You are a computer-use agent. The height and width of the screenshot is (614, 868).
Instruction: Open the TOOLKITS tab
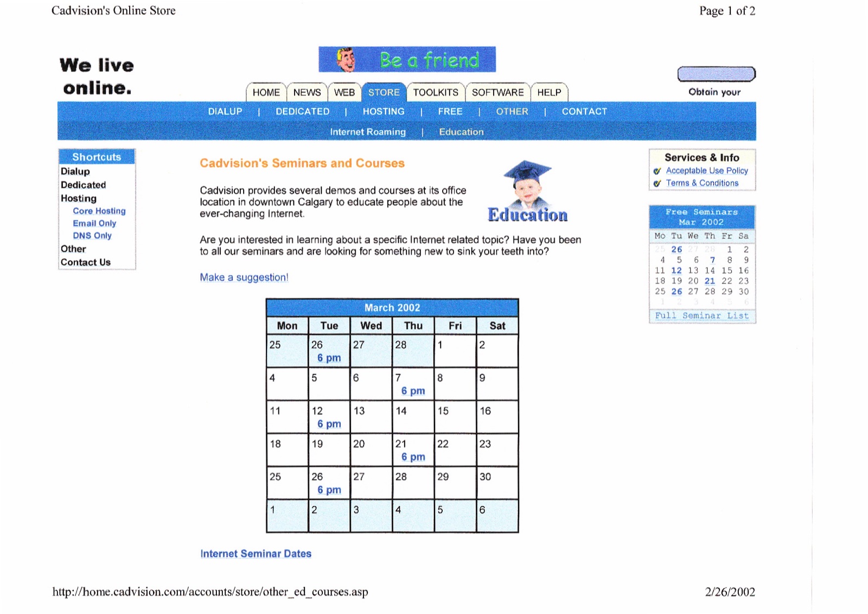[436, 92]
